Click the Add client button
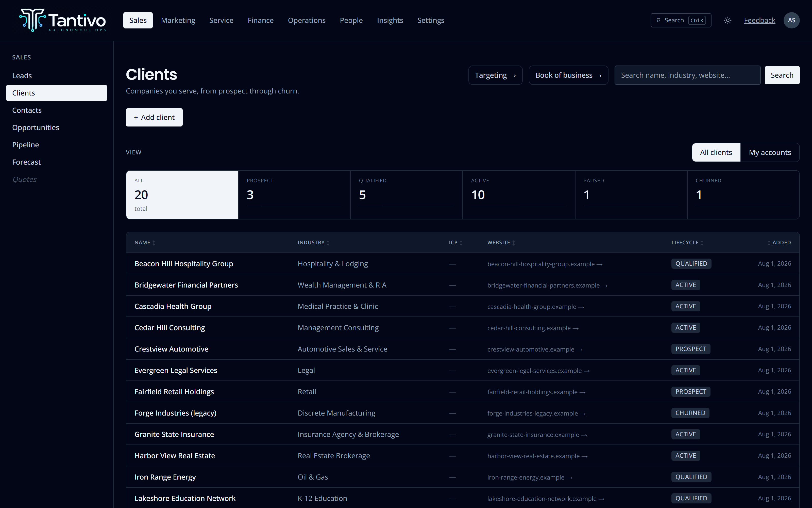 click(x=154, y=117)
